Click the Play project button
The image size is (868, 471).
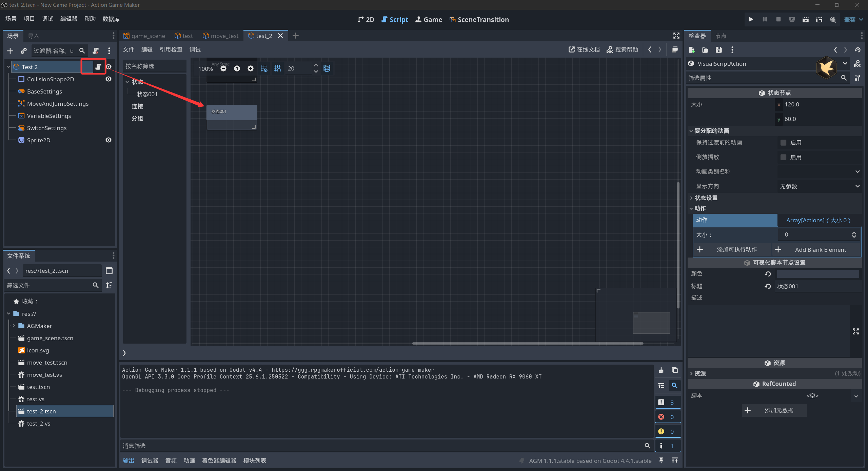tap(751, 19)
